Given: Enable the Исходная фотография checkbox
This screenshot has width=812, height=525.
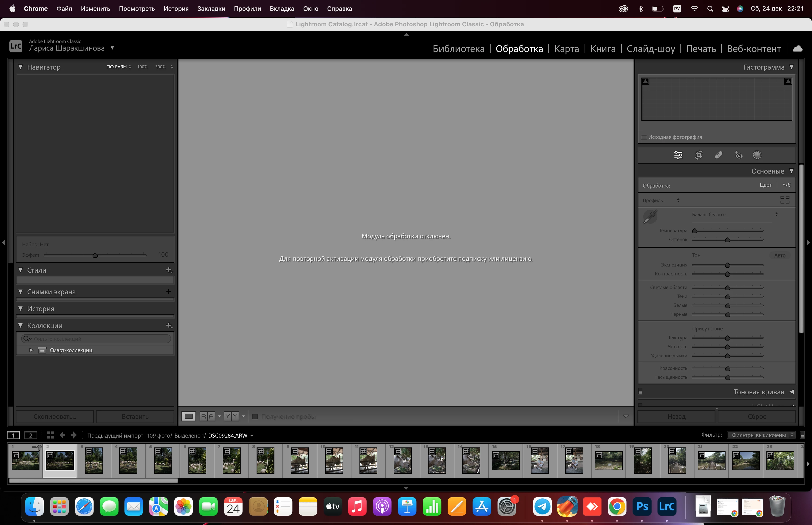Looking at the screenshot, I should point(644,137).
